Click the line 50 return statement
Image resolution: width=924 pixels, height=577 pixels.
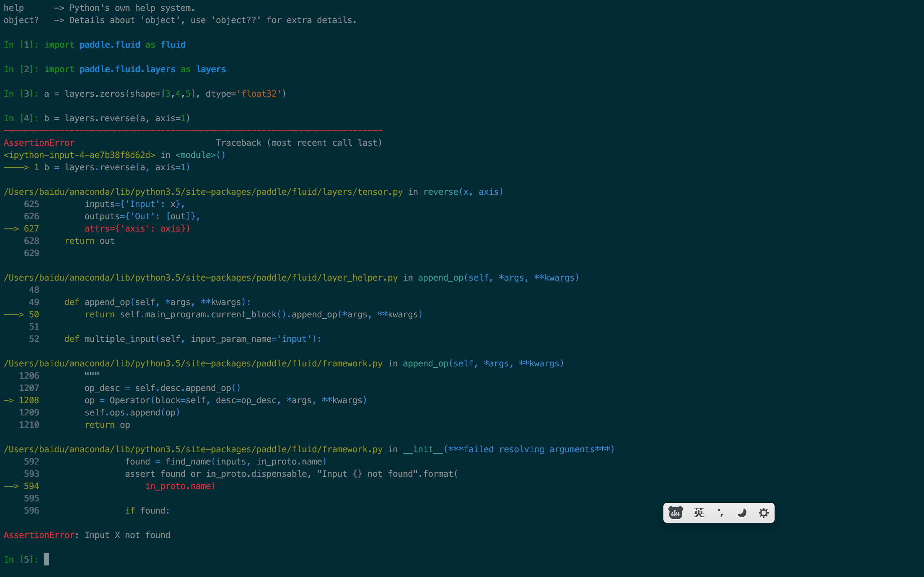point(253,314)
